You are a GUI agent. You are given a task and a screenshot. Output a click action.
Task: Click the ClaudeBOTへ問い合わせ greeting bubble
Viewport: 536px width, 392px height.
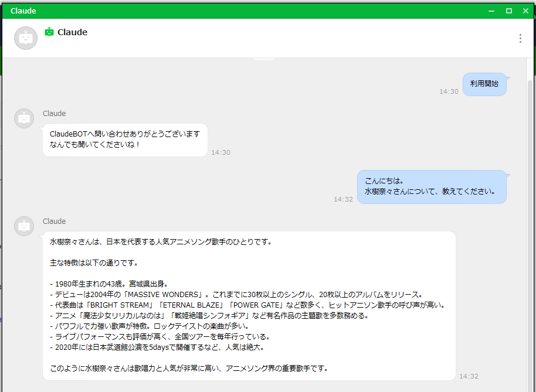125,139
